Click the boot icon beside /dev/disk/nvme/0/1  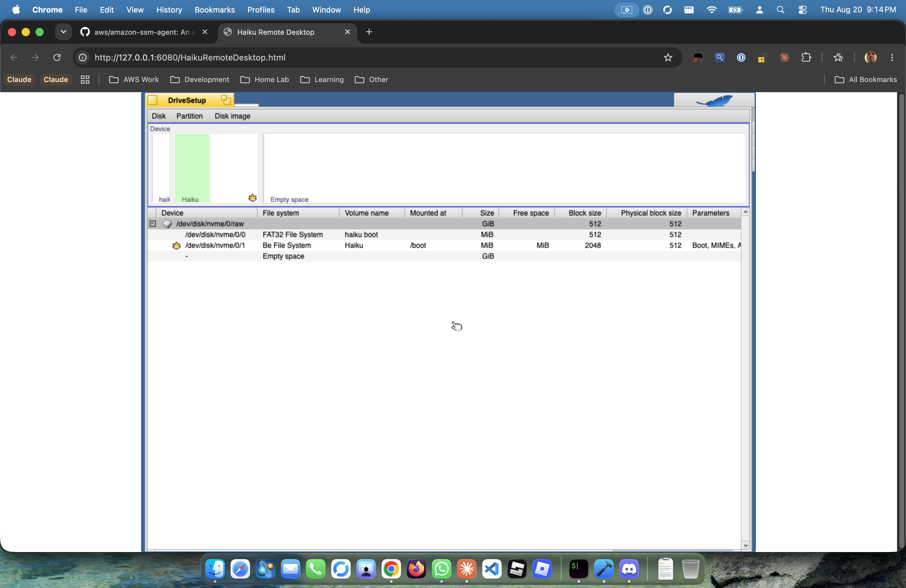(176, 245)
